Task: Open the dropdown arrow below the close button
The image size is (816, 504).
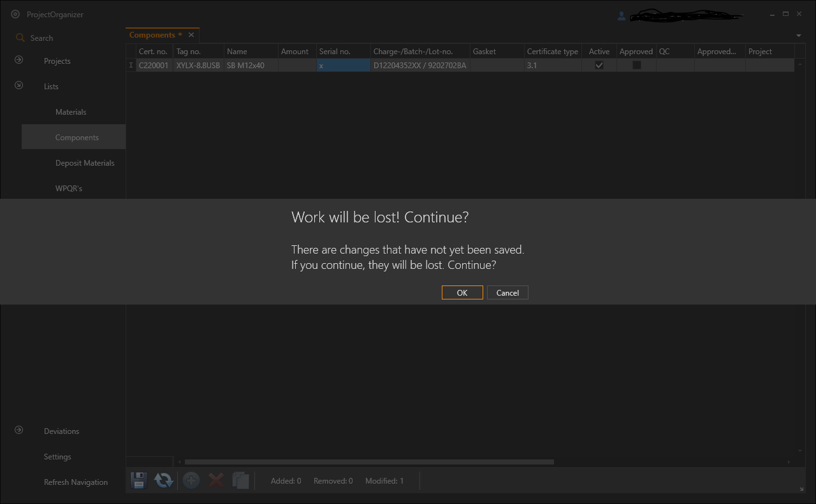Action: pyautogui.click(x=798, y=36)
